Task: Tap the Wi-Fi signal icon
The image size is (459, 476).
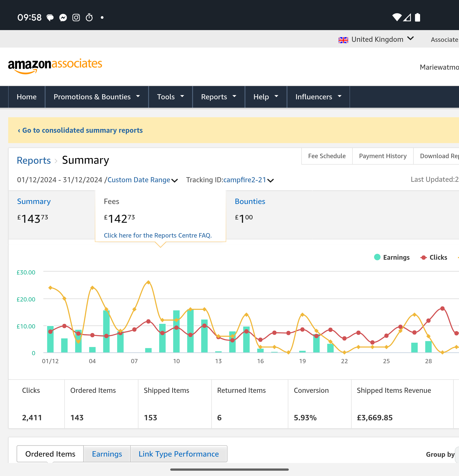Action: click(397, 17)
